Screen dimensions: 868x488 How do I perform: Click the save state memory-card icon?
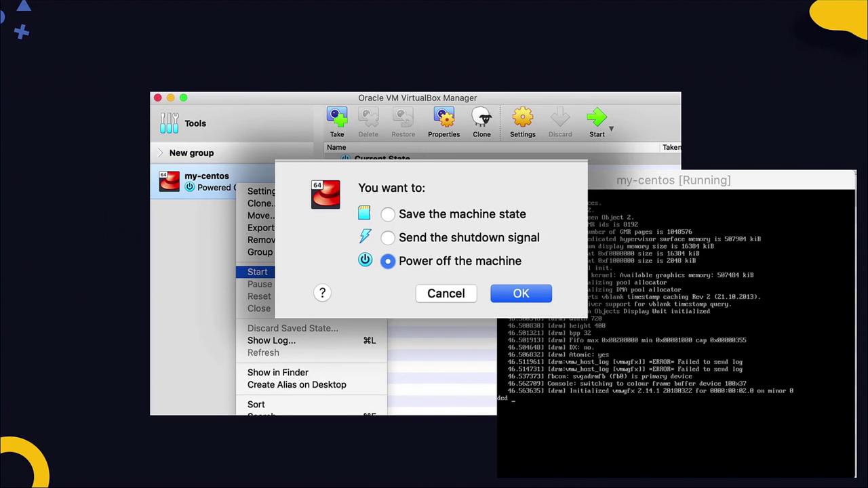[365, 213]
